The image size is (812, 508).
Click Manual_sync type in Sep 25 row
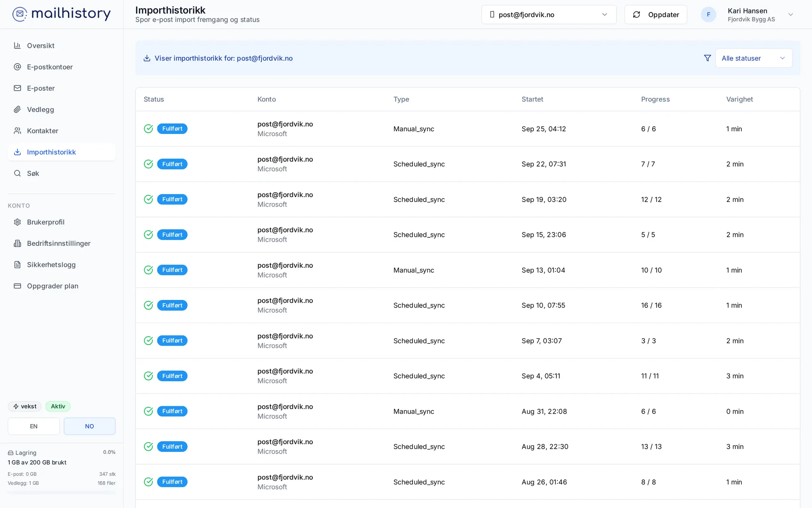(414, 129)
